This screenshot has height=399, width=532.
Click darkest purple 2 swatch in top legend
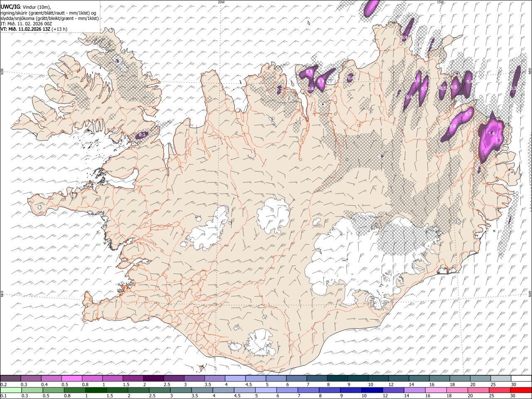click(153, 378)
